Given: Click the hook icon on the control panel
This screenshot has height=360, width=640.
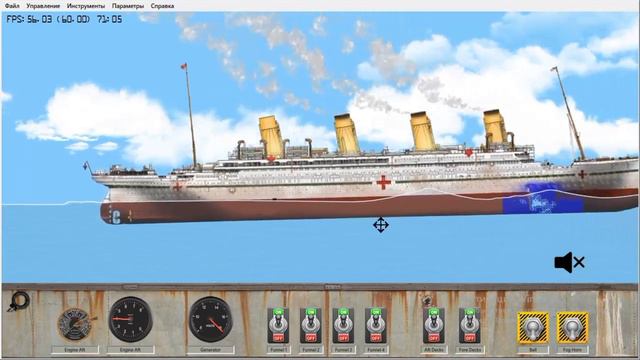Looking at the screenshot, I should point(18,302).
